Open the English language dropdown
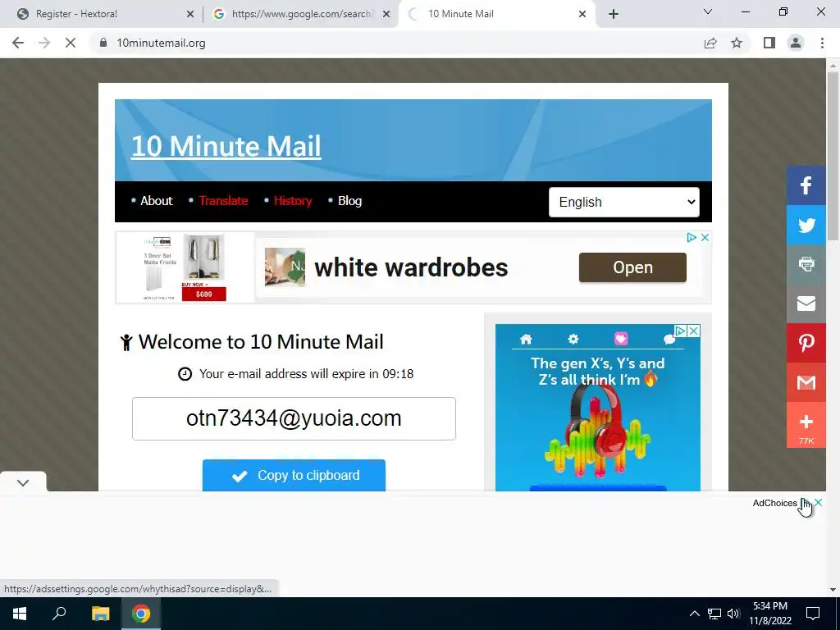 point(624,202)
